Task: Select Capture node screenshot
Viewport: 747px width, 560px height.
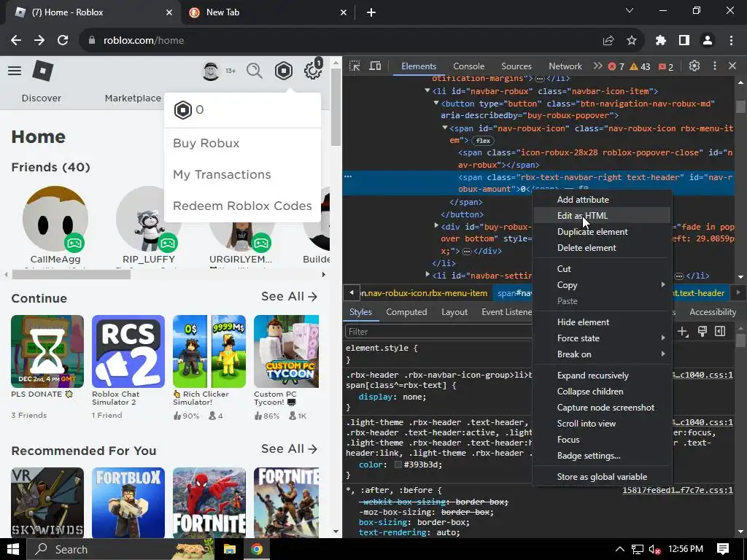Action: pos(602,408)
